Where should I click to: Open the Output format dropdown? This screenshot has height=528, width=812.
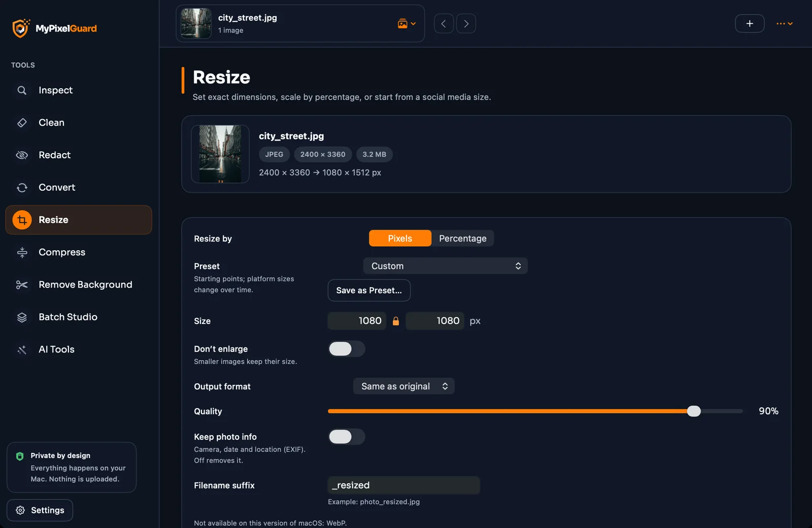pos(404,386)
